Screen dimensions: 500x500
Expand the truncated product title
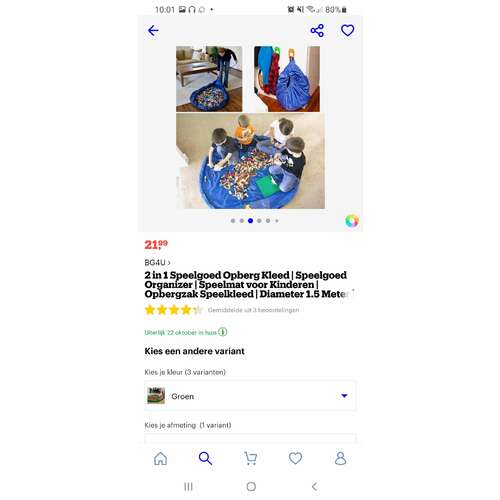352,292
